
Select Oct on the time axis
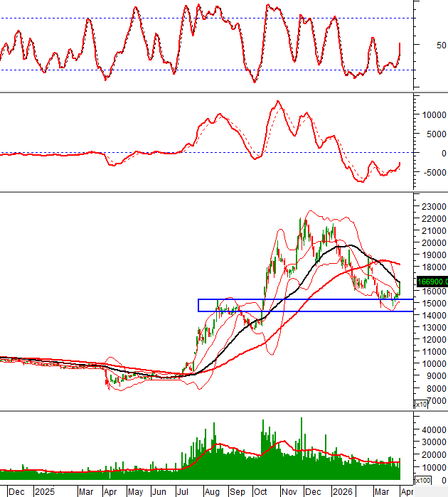(x=263, y=491)
